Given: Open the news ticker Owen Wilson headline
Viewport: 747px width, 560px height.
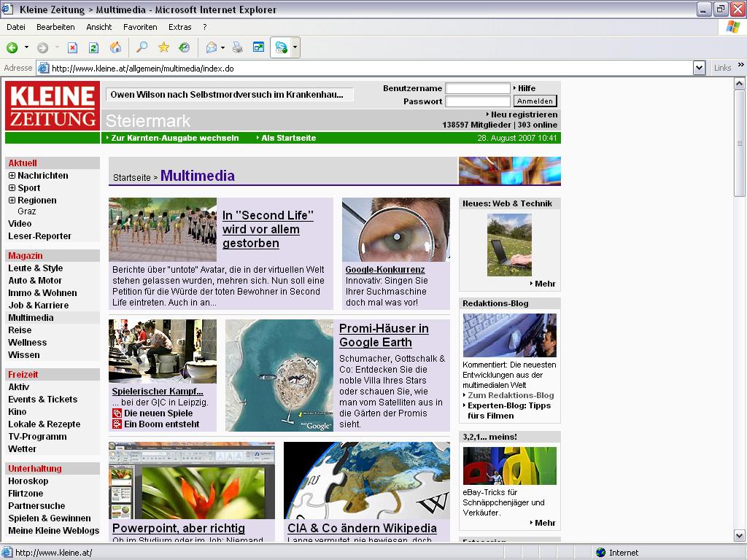Looking at the screenshot, I should (227, 94).
